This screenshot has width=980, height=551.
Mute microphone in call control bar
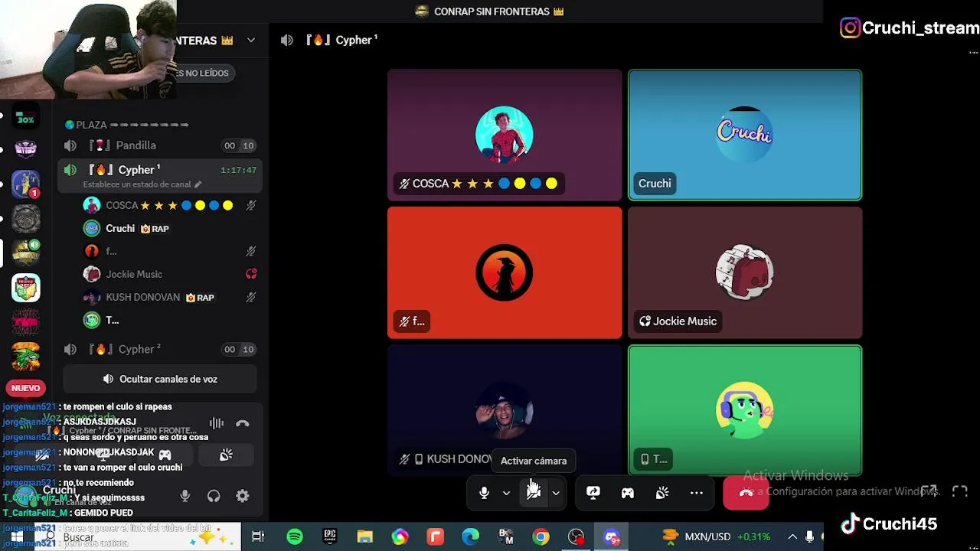484,494
